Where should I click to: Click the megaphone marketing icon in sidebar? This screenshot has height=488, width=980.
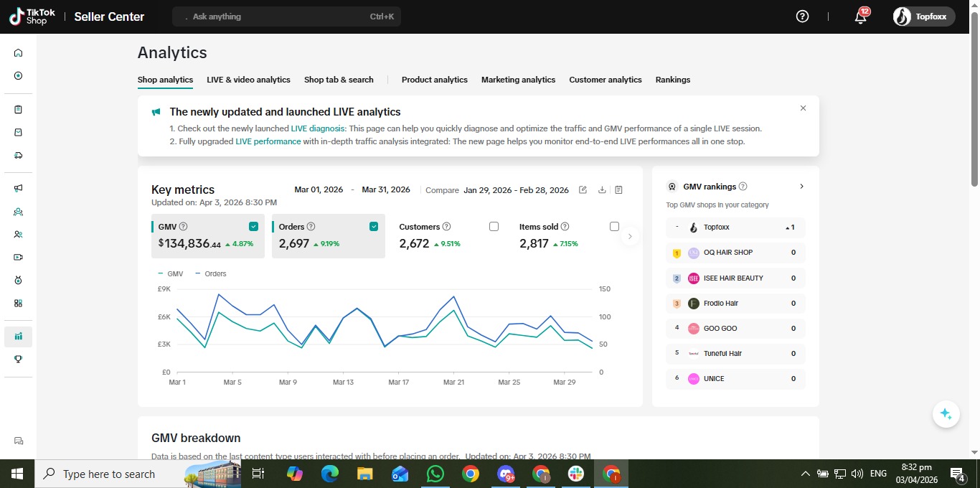[19, 188]
